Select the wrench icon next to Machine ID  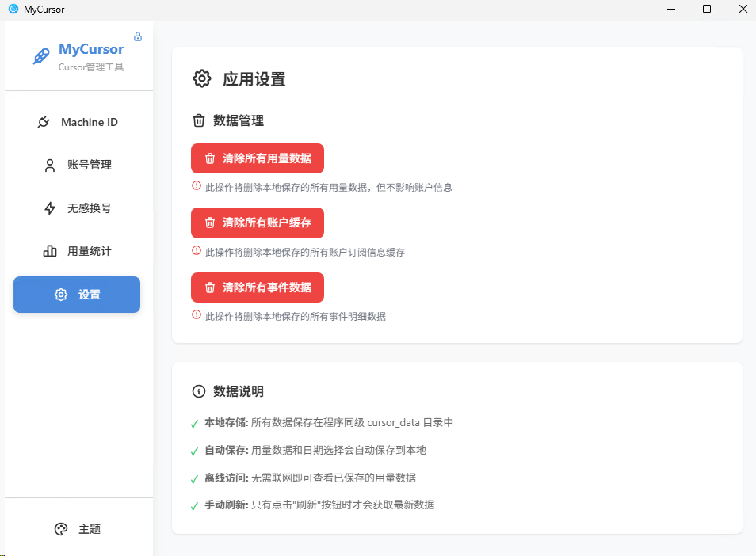point(45,122)
